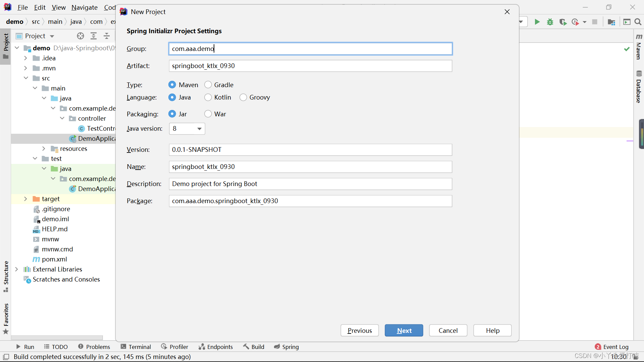
Task: Open the HELP.md file
Action: pyautogui.click(x=50, y=229)
